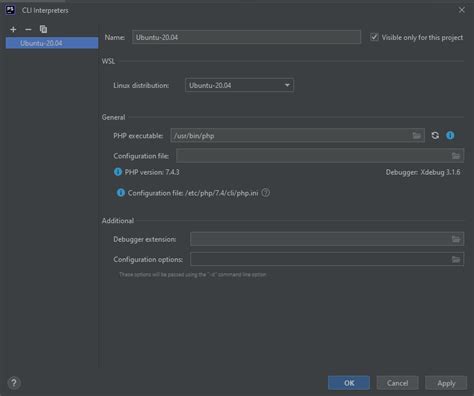Add a new CLI interpreter with plus icon
This screenshot has height=396, width=474.
pyautogui.click(x=13, y=30)
